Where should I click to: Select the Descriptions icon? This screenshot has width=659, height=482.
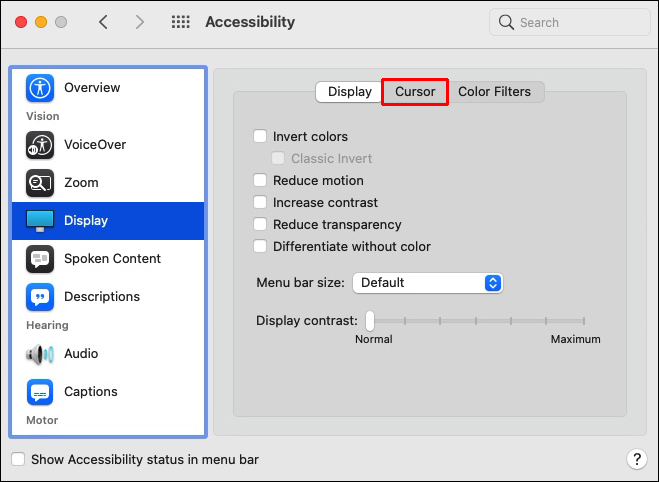pos(40,297)
